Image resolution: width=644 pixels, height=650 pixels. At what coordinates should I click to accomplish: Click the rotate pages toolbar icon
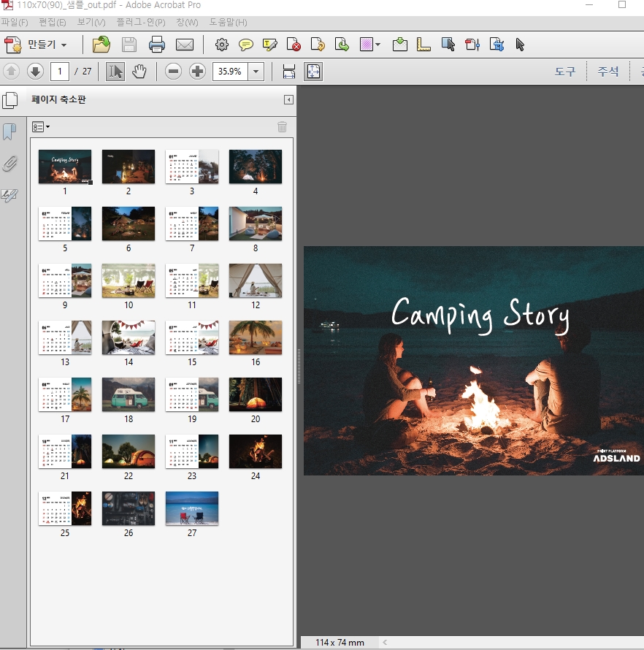point(318,45)
